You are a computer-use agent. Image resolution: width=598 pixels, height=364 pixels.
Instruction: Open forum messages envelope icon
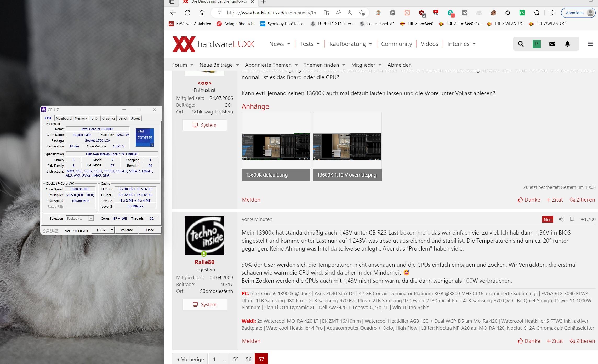click(x=552, y=44)
